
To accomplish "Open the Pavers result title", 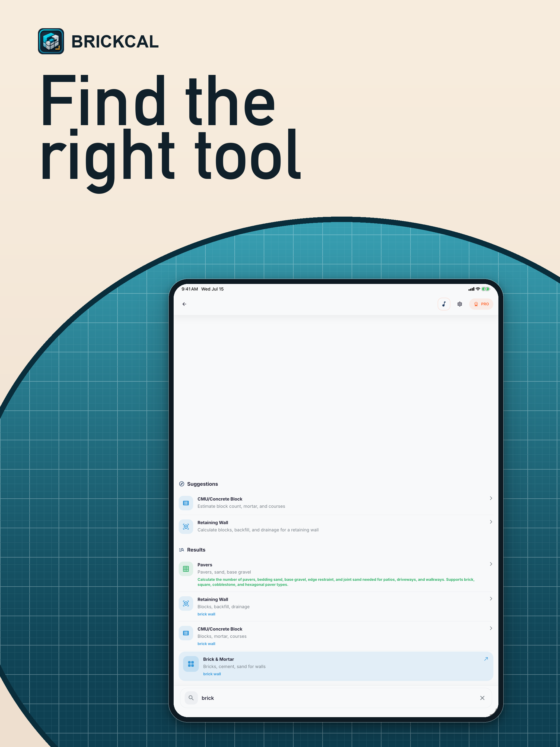I will (205, 565).
